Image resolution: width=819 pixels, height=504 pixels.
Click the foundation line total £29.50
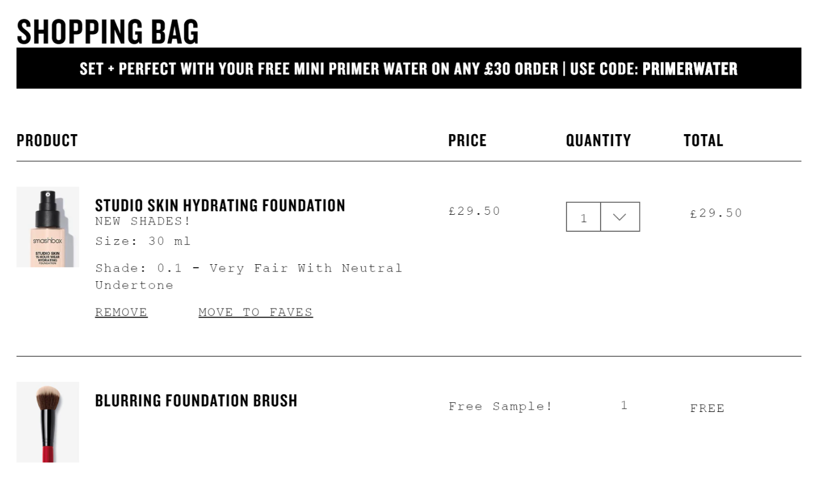[716, 213]
